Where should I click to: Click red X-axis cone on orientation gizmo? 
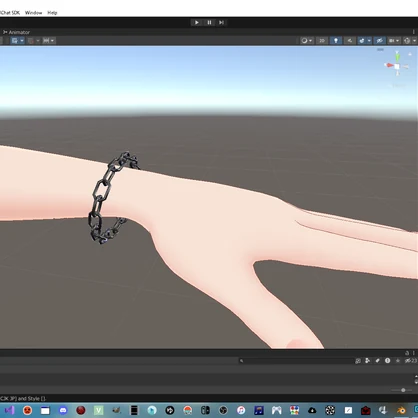(389, 65)
